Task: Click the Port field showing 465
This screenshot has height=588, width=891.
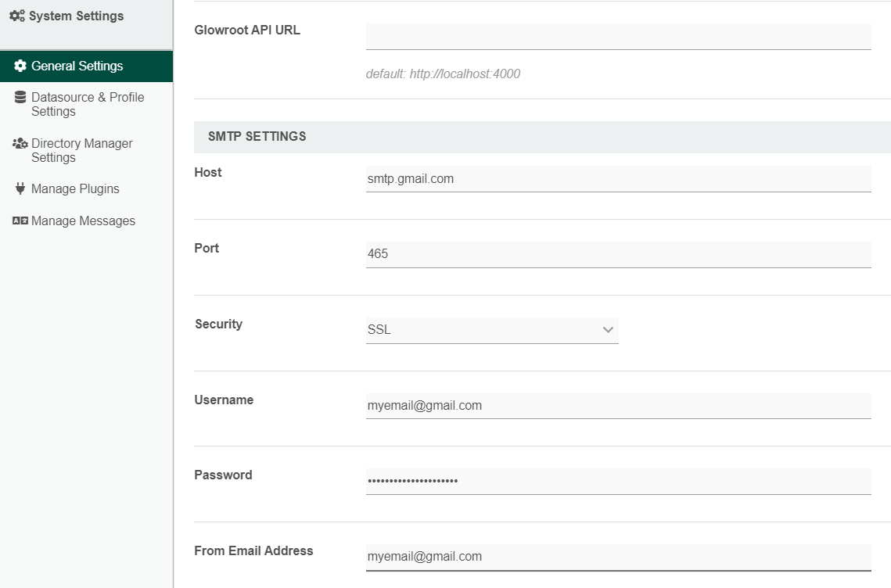Action: (618, 254)
